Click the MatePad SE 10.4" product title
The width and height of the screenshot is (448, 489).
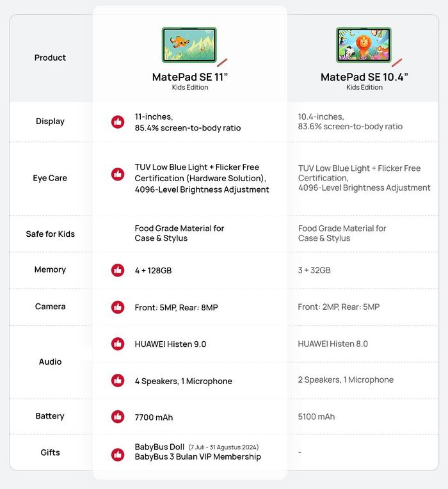click(364, 77)
